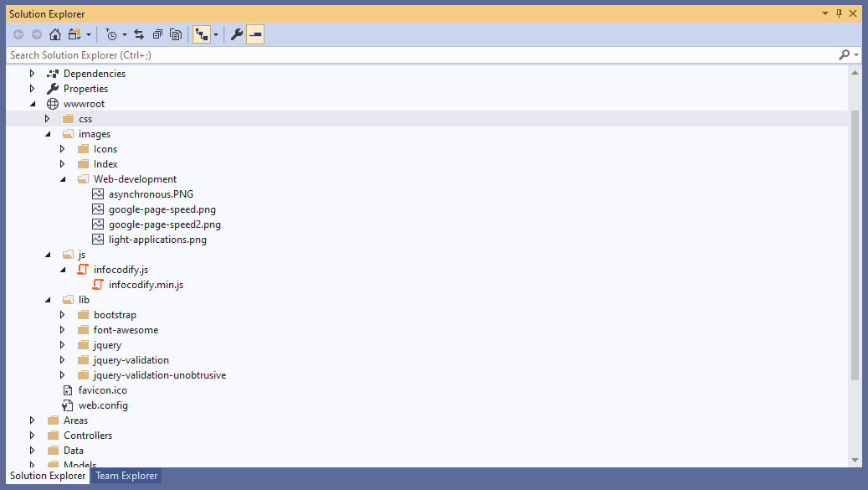The width and height of the screenshot is (868, 490).
Task: Switch to the Team Explorer tab
Action: pos(126,476)
